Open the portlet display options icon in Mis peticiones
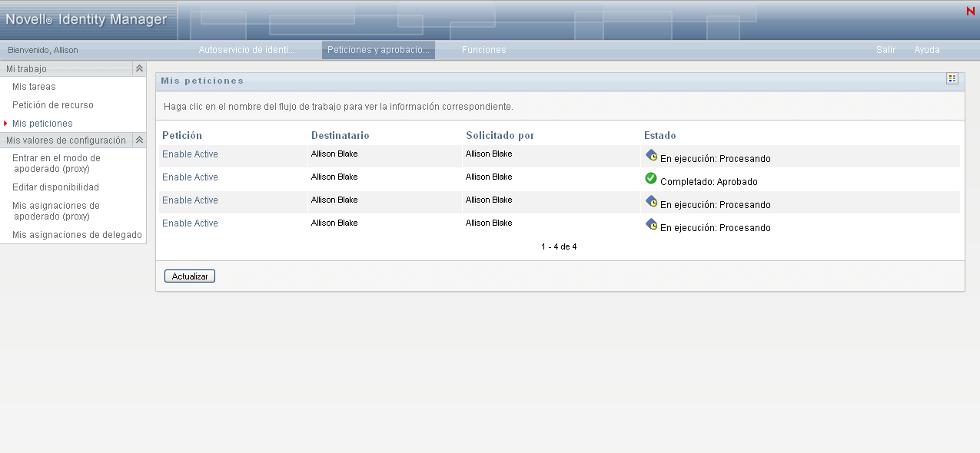The height and width of the screenshot is (453, 980). [x=952, y=78]
